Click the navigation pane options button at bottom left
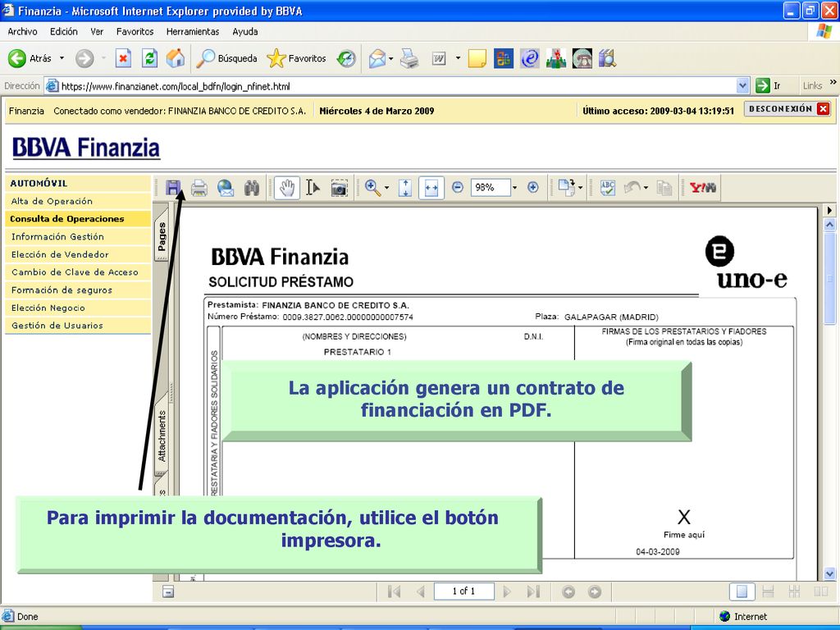Viewport: 840px width, 630px height. coord(168,591)
